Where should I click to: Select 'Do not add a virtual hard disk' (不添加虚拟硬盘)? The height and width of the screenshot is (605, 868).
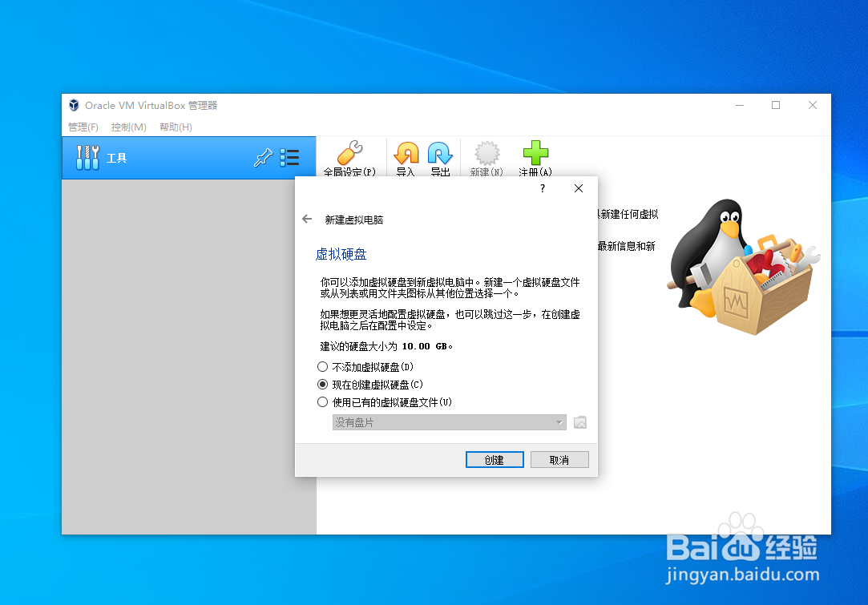click(x=365, y=367)
